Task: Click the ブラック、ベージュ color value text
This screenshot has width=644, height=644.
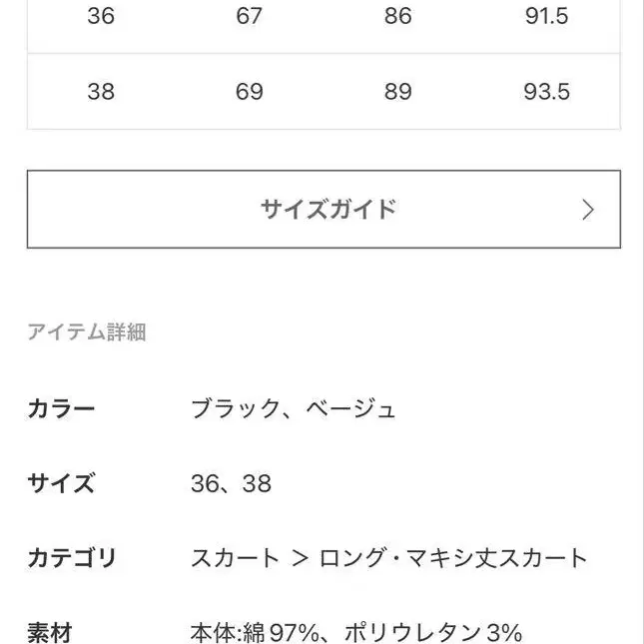Action: click(294, 408)
